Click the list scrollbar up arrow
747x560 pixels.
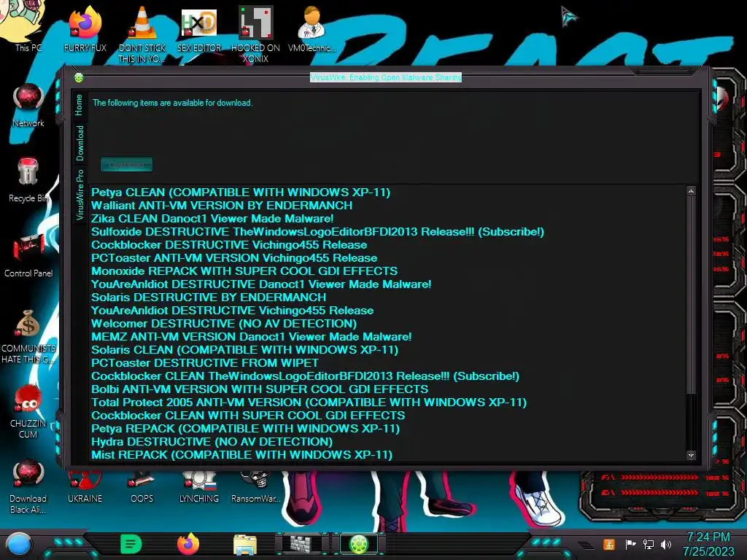[692, 191]
